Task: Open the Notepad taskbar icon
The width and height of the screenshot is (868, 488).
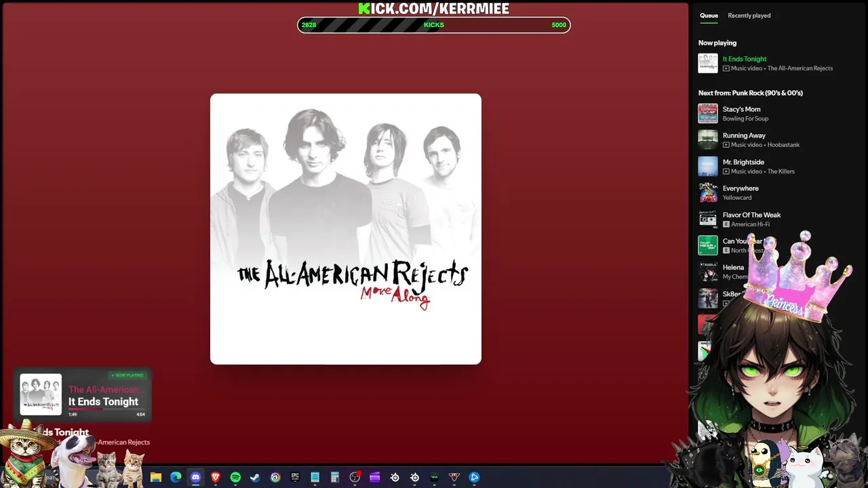Action: [x=315, y=477]
